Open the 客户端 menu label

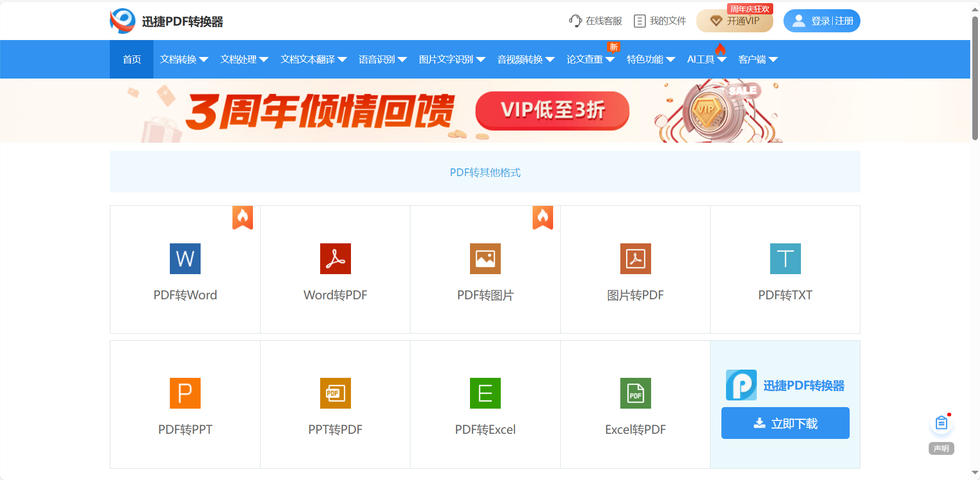coord(752,60)
